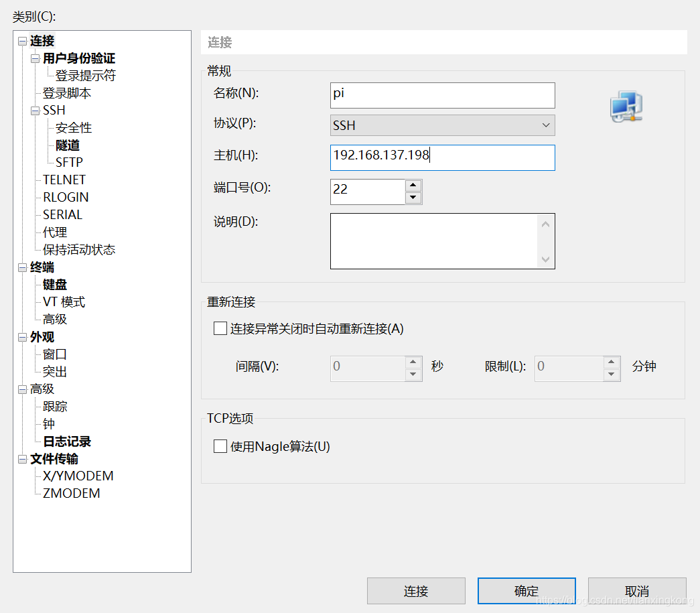Click the remote session computer icon
Image resolution: width=700 pixels, height=613 pixels.
pyautogui.click(x=626, y=106)
